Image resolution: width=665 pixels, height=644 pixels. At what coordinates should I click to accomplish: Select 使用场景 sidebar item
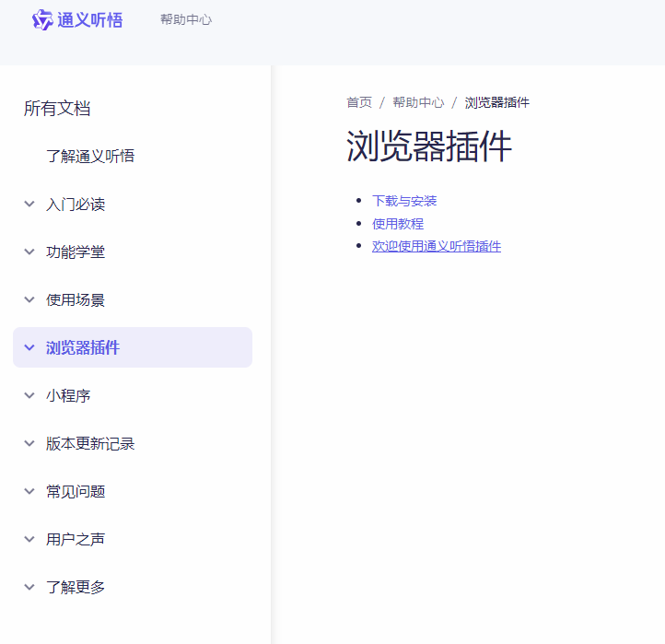[76, 300]
